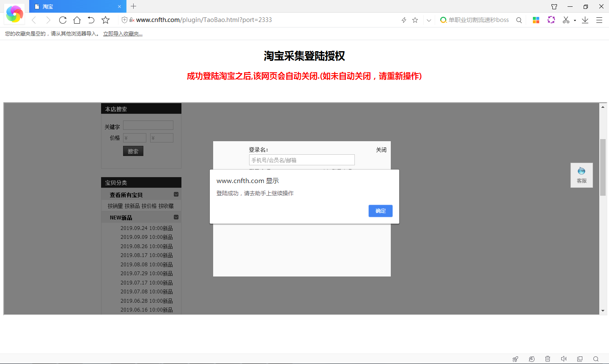Open 2019.07.08 10:00新品
Screen dimensions: 609x364
pos(146,292)
